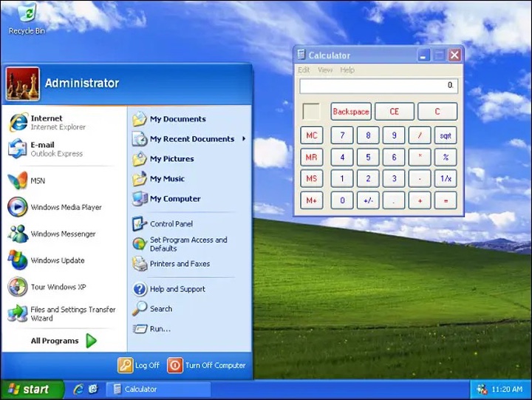Open Windows Messenger
This screenshot has height=400, width=532.
(x=62, y=234)
